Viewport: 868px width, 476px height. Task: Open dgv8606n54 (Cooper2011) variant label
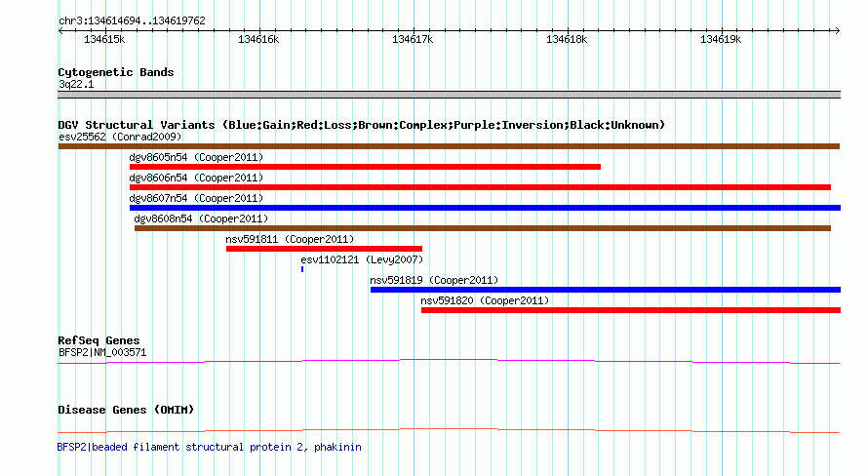196,178
